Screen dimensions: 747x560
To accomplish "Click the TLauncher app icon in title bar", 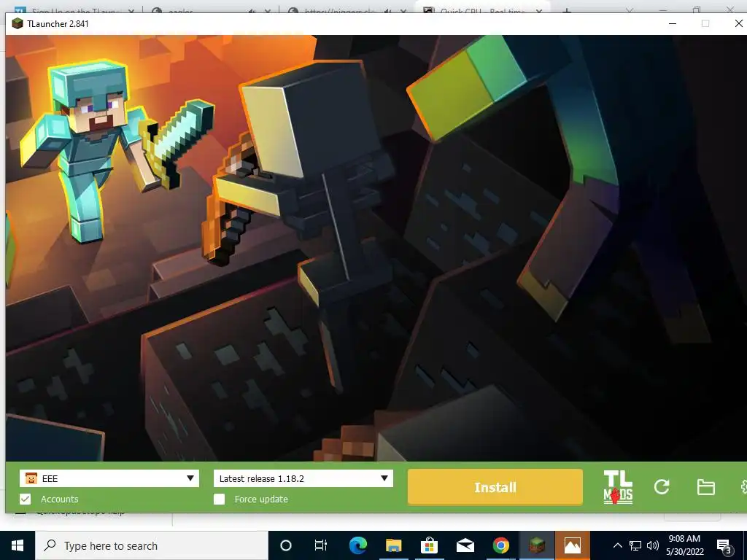I will [x=18, y=24].
